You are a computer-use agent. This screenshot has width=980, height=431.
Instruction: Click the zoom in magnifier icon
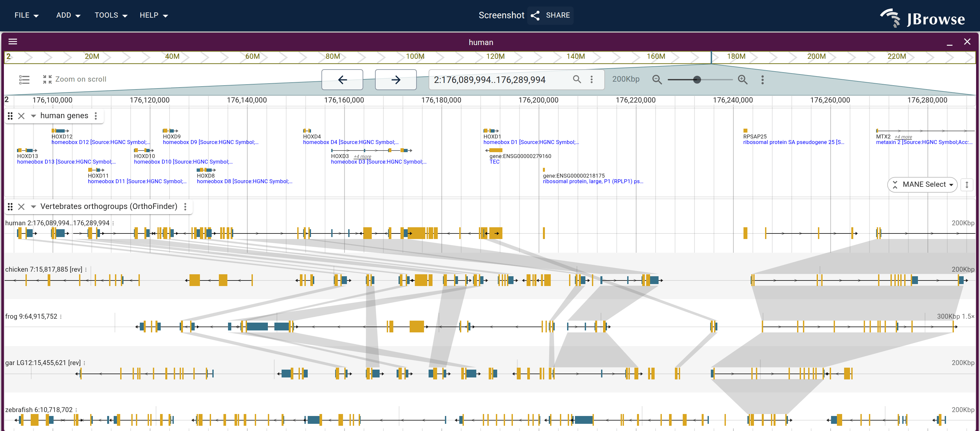point(743,79)
